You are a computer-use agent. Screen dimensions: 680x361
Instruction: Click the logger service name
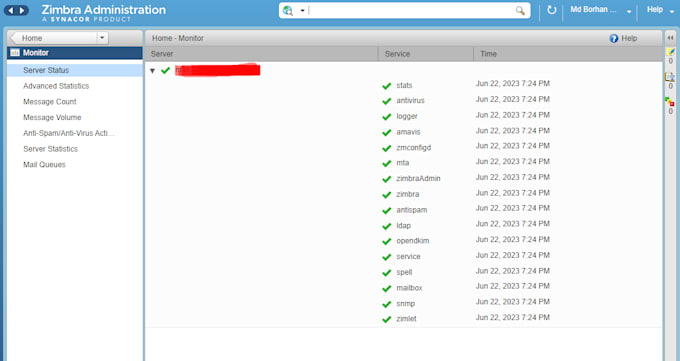point(407,116)
